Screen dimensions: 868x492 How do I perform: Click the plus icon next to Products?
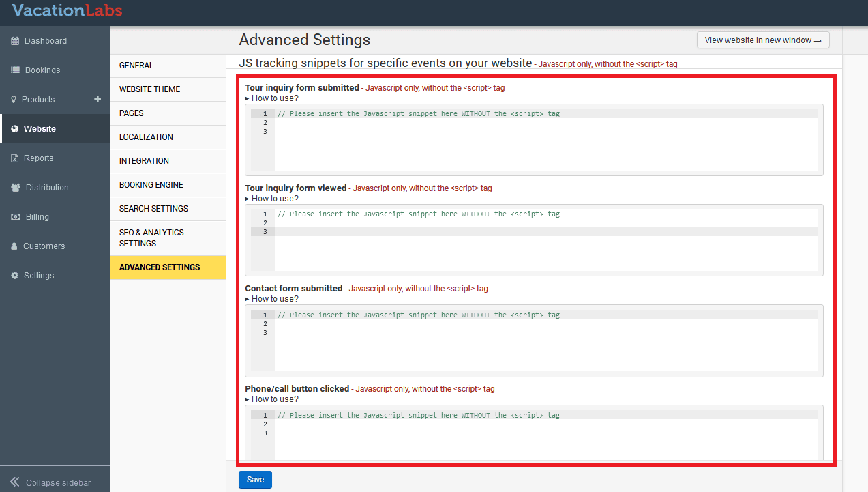click(98, 99)
